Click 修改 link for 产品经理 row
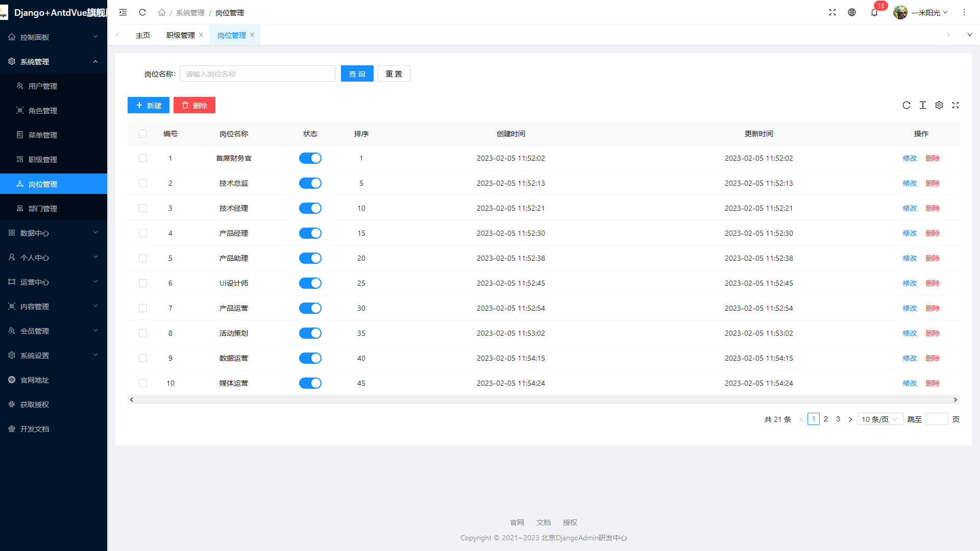 pos(910,233)
